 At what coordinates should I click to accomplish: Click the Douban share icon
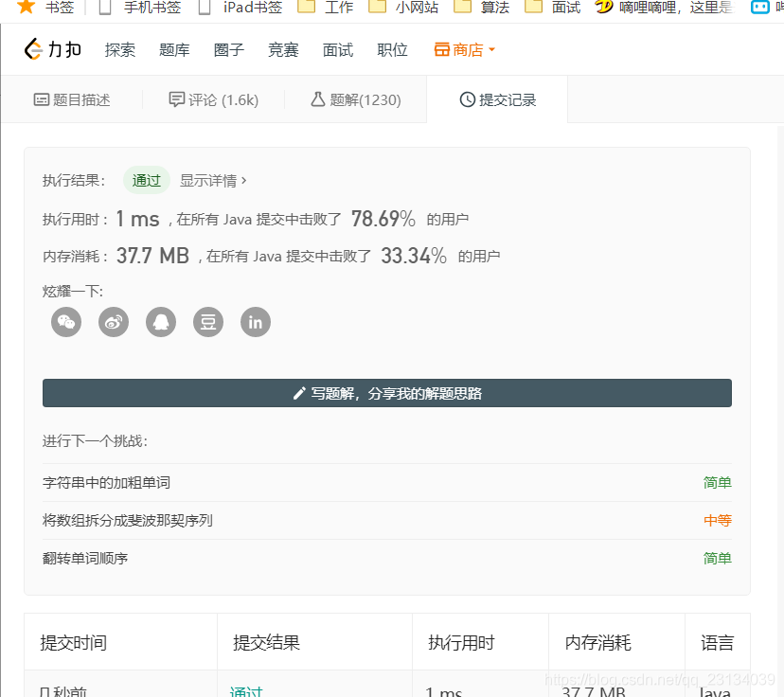coord(207,322)
